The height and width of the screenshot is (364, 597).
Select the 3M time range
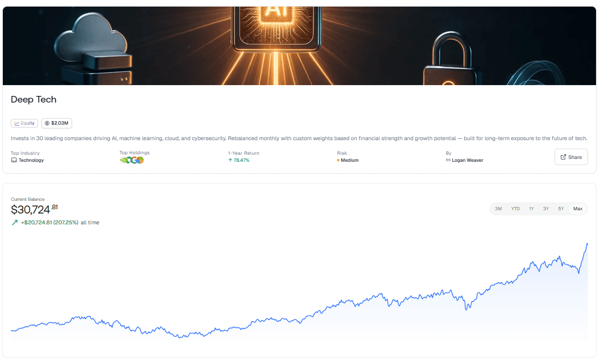point(498,209)
